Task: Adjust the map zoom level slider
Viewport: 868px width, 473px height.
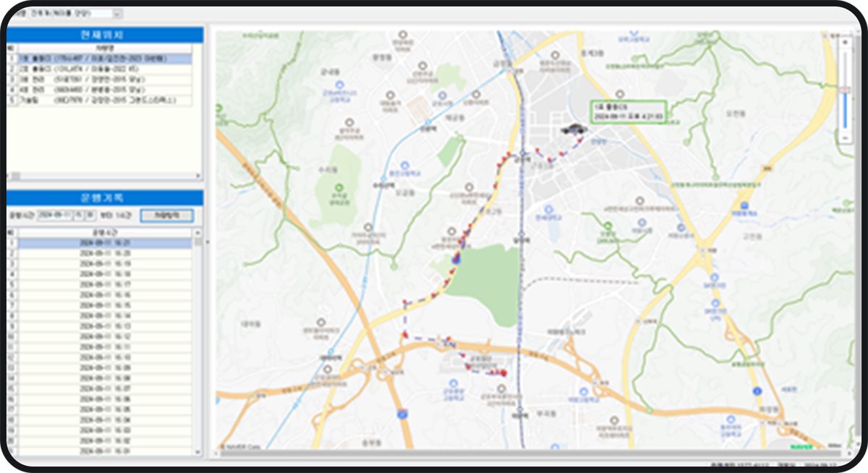Action: click(845, 89)
